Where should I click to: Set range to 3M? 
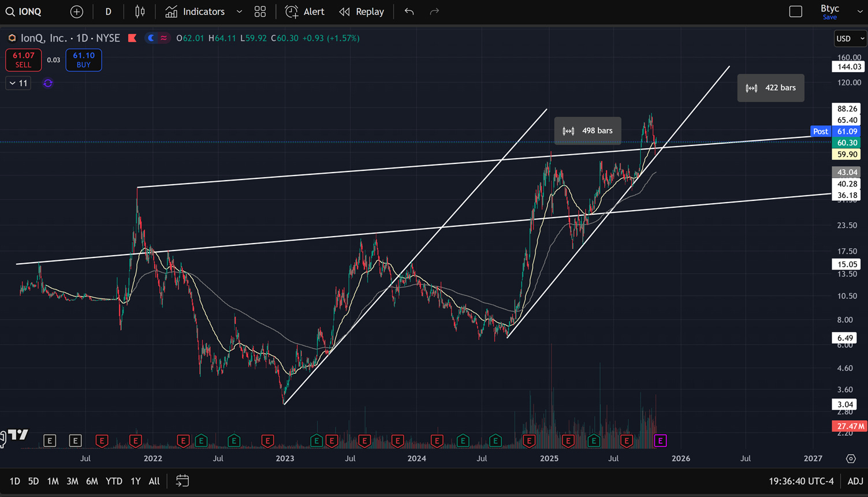pos(72,481)
